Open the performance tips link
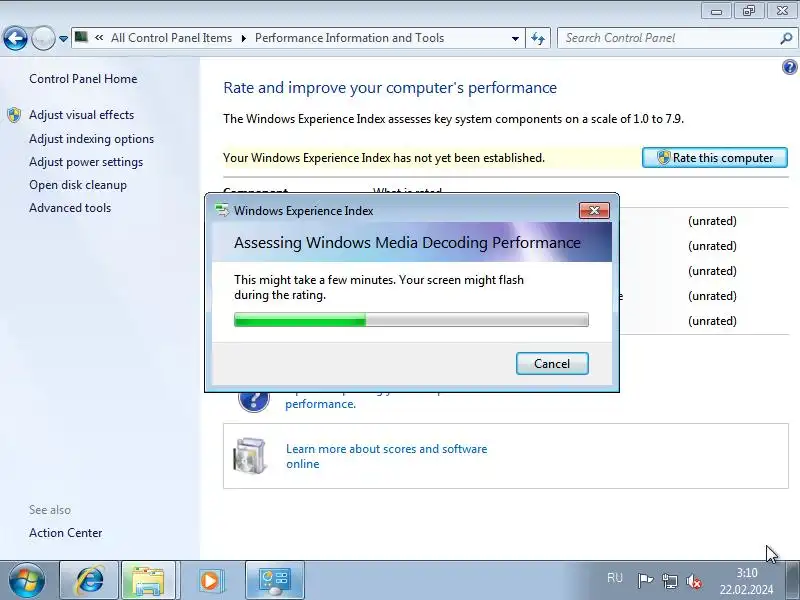 320,404
